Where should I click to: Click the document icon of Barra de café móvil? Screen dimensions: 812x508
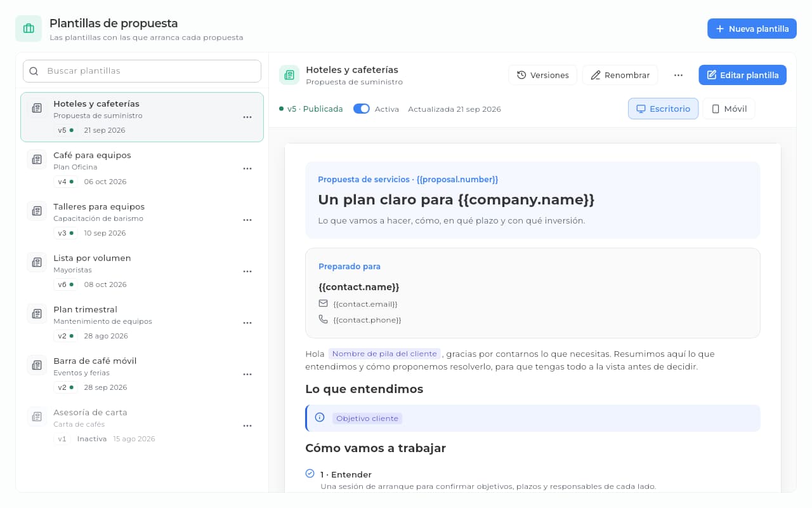pos(37,365)
